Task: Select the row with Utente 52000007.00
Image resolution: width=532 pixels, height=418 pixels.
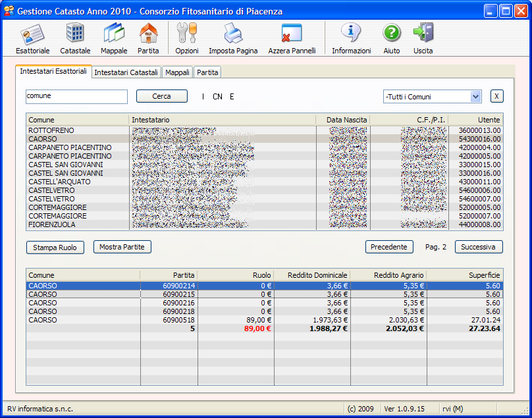Action: point(265,216)
